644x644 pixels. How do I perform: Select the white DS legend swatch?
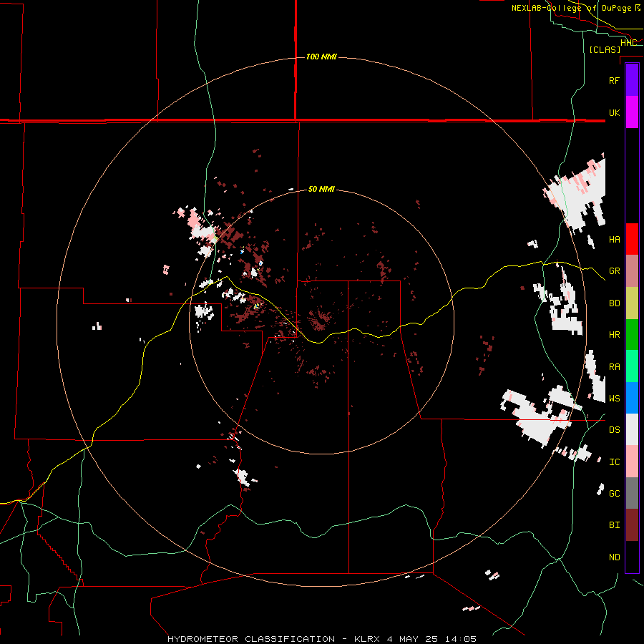[632, 429]
